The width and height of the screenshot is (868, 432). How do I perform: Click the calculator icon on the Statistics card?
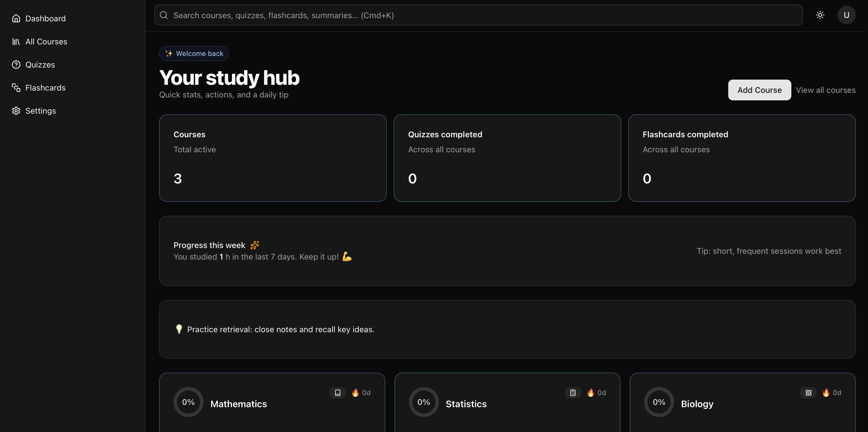point(573,392)
